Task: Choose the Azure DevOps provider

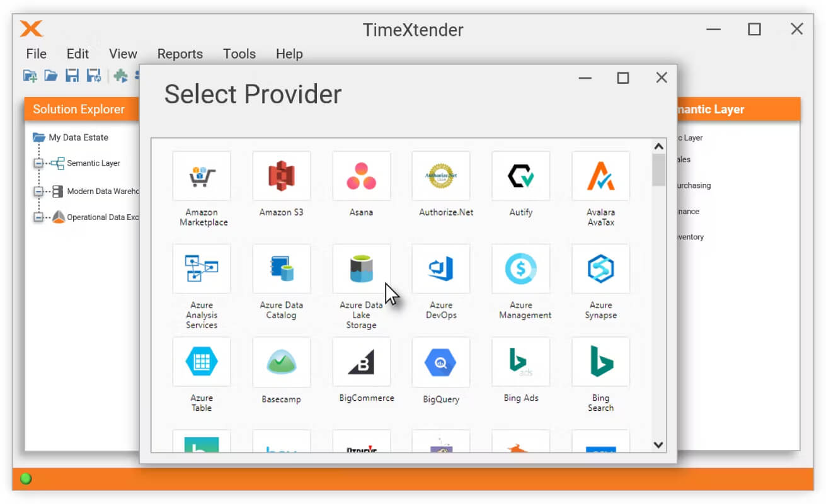Action: (441, 269)
